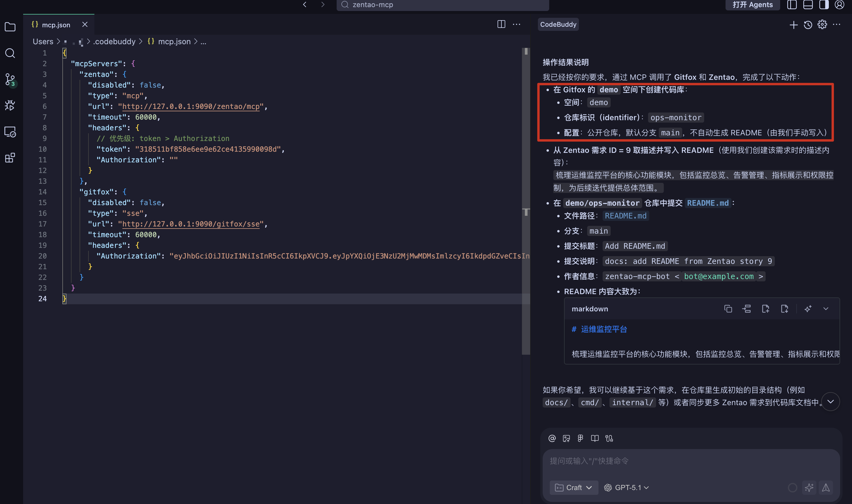Toggle the bottom panel layout button
This screenshot has width=852, height=504.
point(808,5)
